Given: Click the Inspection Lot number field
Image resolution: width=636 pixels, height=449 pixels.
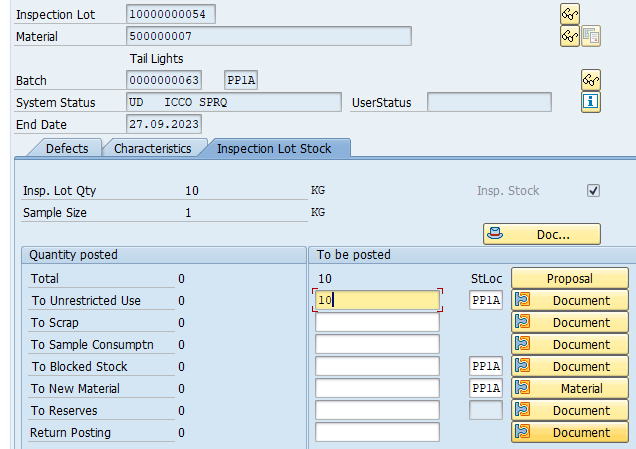Looking at the screenshot, I should pos(171,14).
